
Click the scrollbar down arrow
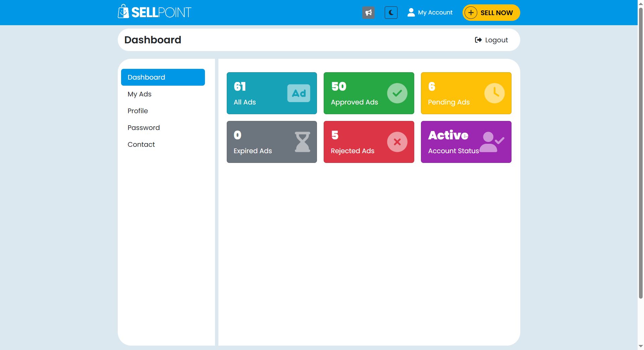coord(641,346)
